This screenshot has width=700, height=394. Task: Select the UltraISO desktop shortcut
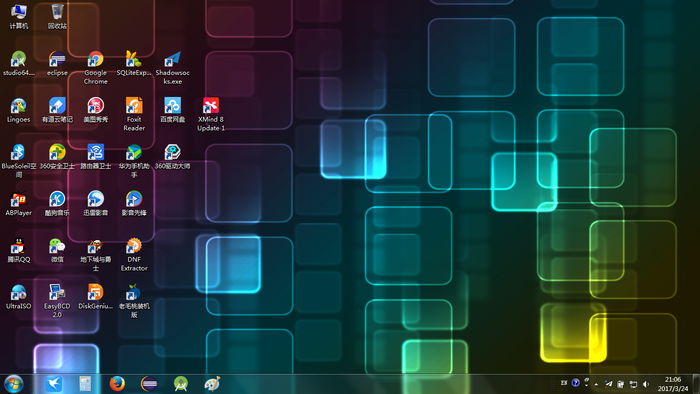tap(18, 297)
